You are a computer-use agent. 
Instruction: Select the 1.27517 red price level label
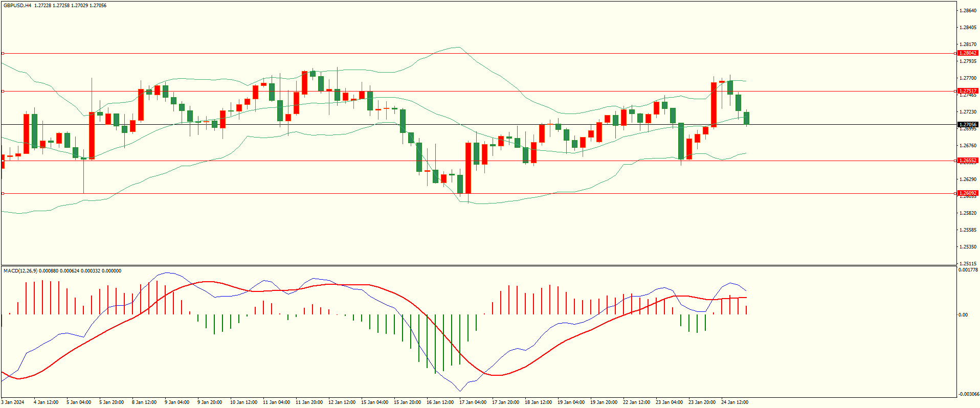[x=967, y=91]
